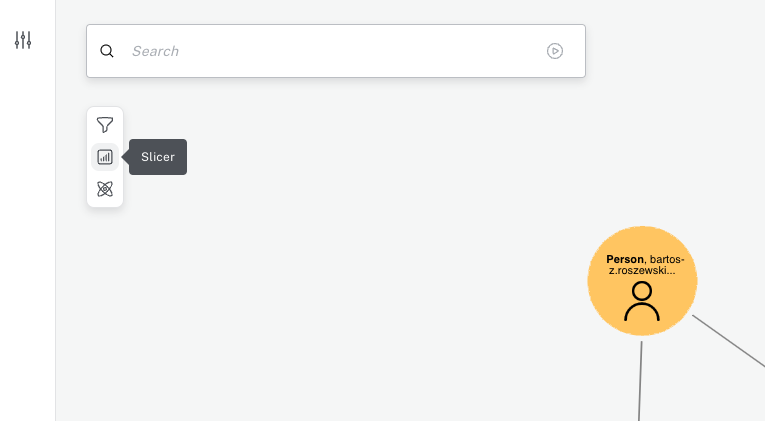
Task: Click the bold Person label on node
Action: (x=625, y=259)
